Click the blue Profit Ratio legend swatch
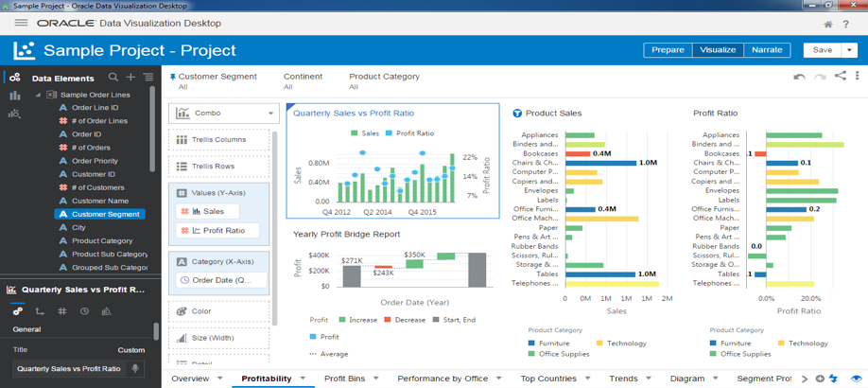Image resolution: width=868 pixels, height=388 pixels. coord(389,133)
